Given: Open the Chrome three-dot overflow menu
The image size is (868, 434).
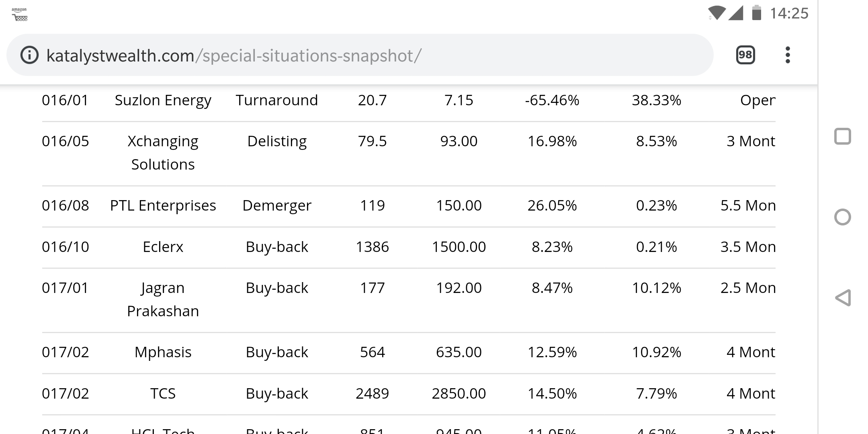Looking at the screenshot, I should tap(788, 55).
